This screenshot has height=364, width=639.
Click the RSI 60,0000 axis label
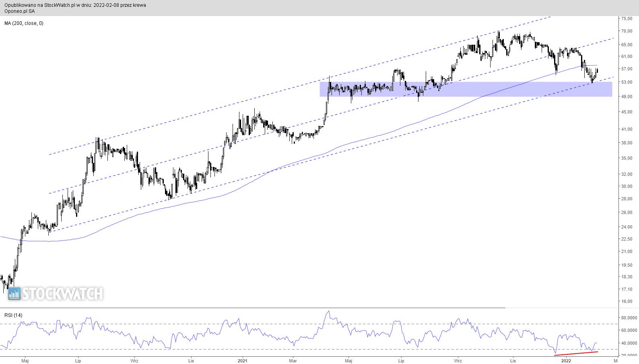[629, 330]
